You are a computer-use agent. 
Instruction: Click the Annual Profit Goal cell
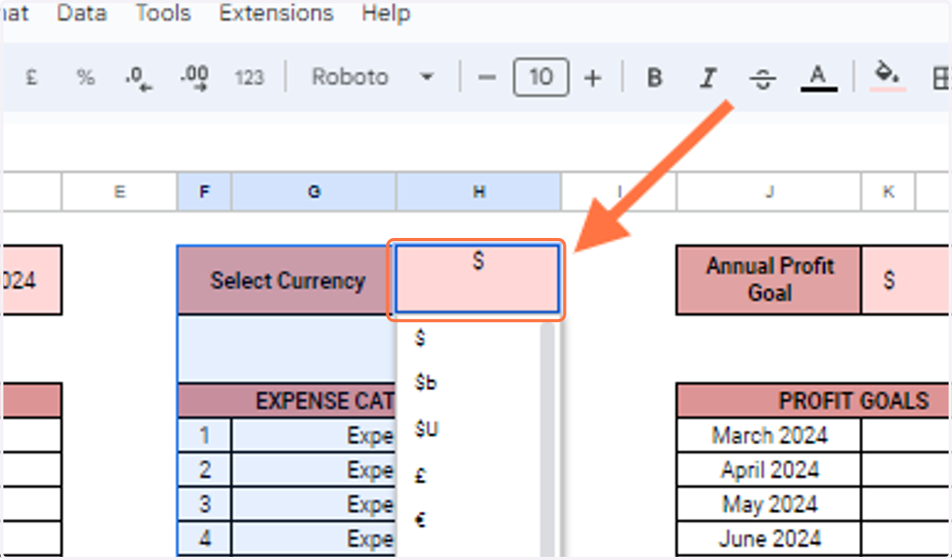click(x=769, y=279)
